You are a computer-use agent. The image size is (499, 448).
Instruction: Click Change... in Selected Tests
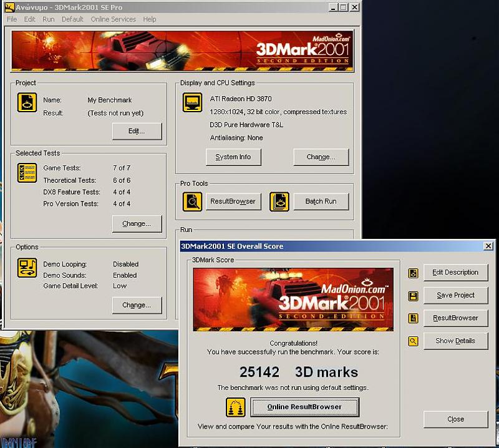(137, 224)
